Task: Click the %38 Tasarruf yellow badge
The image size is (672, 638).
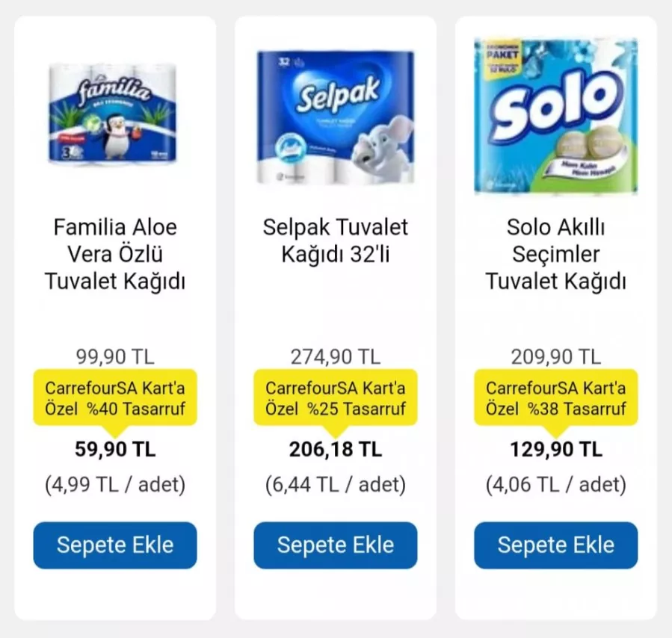Action: pyautogui.click(x=555, y=398)
